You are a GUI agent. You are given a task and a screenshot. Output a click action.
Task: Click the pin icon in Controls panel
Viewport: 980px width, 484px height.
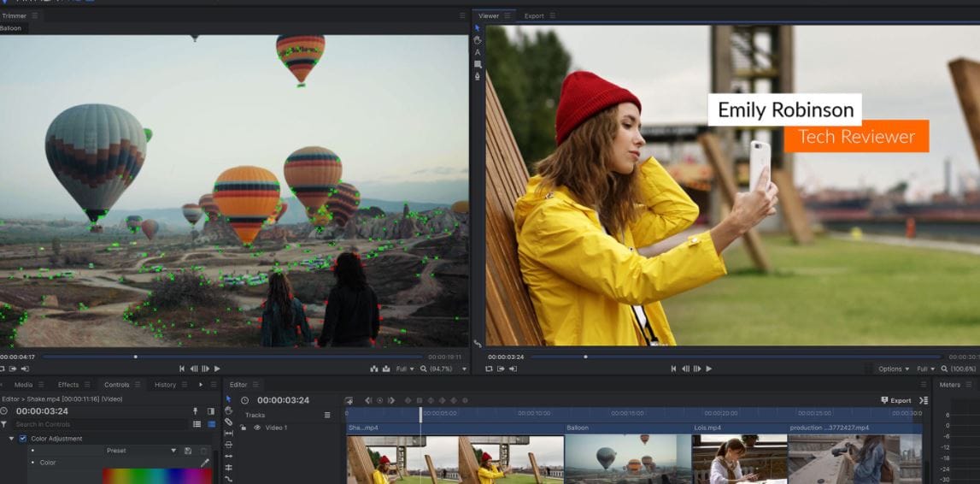195,410
